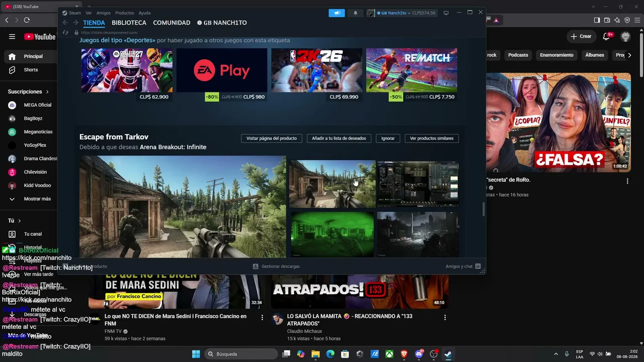
Task: Toggle the browser sidebar panel icon
Action: point(597,20)
